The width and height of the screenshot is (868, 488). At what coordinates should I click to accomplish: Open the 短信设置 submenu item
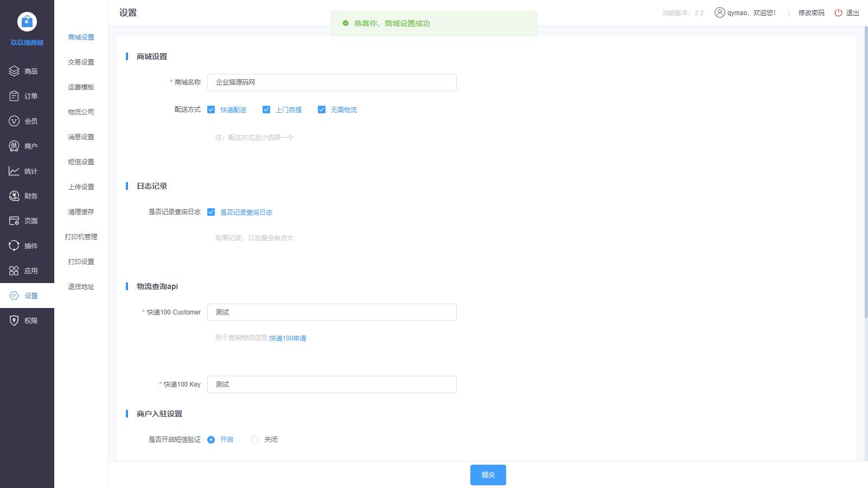(81, 162)
